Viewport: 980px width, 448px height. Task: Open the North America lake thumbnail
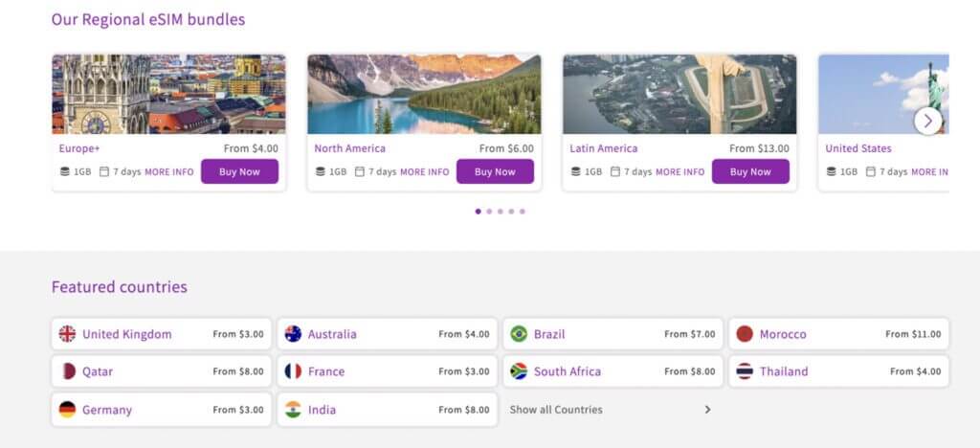point(424,94)
